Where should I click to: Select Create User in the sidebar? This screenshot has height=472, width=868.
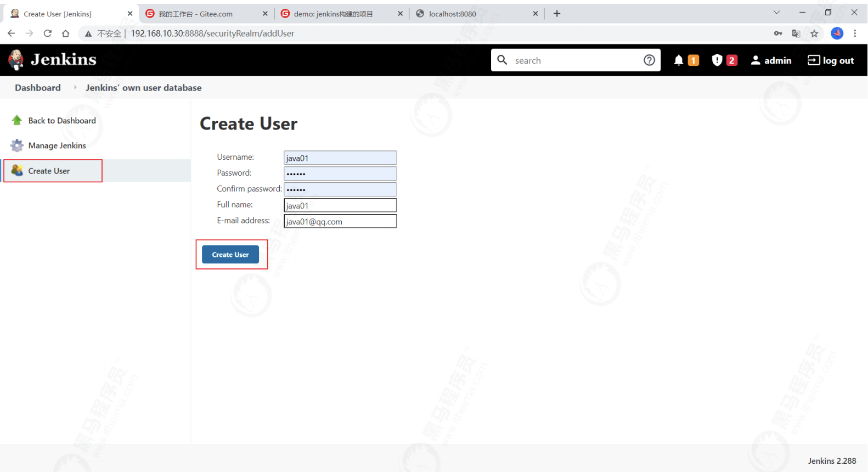click(x=49, y=171)
